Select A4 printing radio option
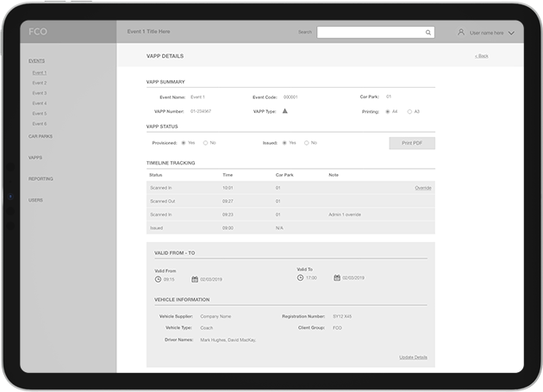This screenshot has height=392, width=543. click(387, 111)
